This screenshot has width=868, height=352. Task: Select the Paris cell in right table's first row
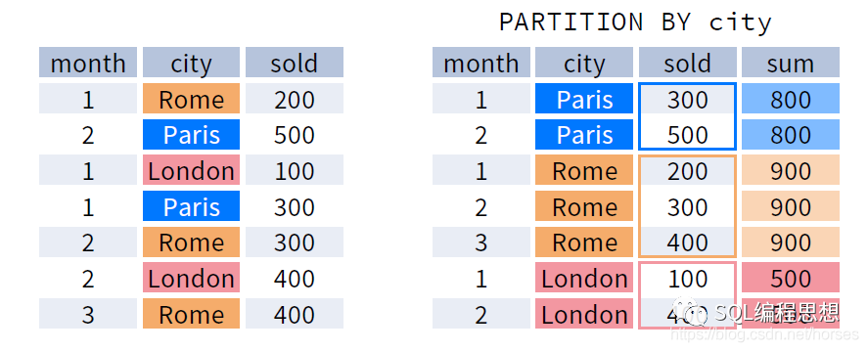coord(584,99)
